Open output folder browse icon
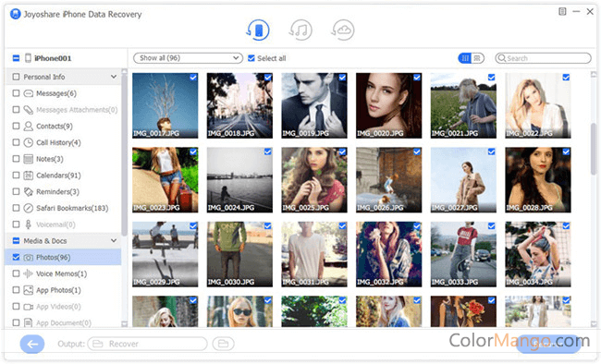Screen dimensions: 601x364 click(224, 344)
